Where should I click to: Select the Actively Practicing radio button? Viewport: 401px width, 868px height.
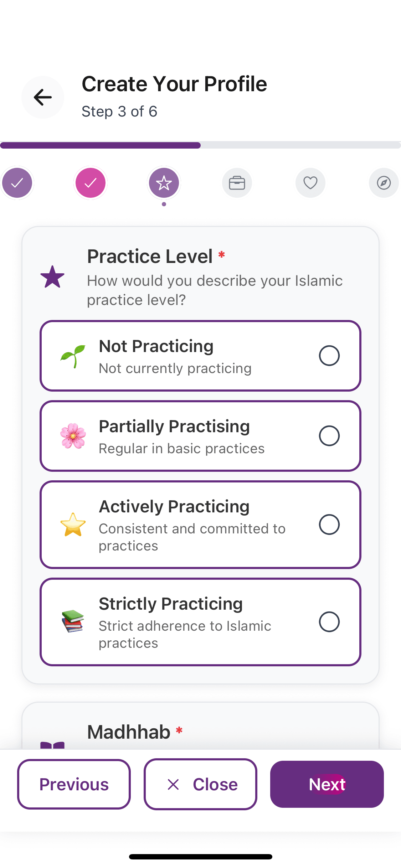pyautogui.click(x=329, y=525)
